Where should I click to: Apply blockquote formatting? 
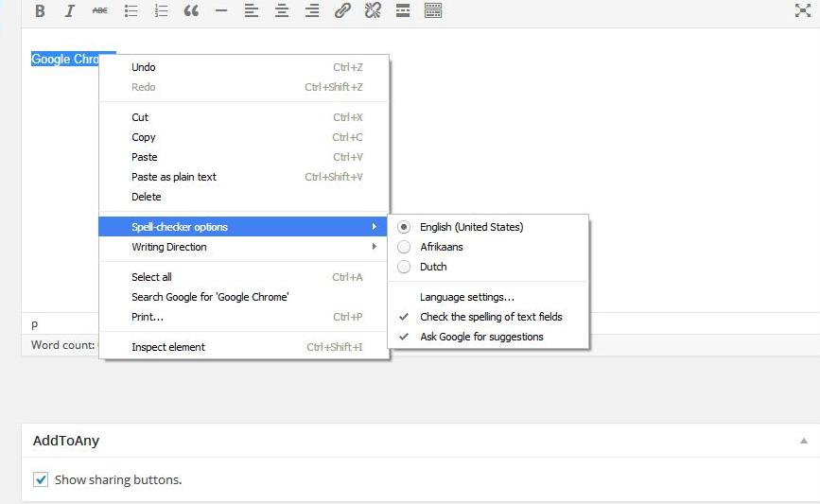[191, 11]
